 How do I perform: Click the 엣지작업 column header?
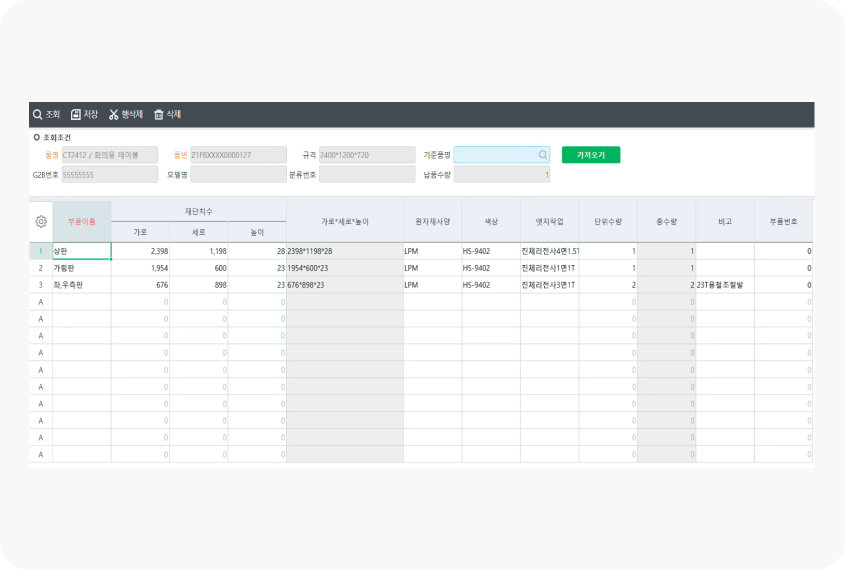[x=549, y=221]
